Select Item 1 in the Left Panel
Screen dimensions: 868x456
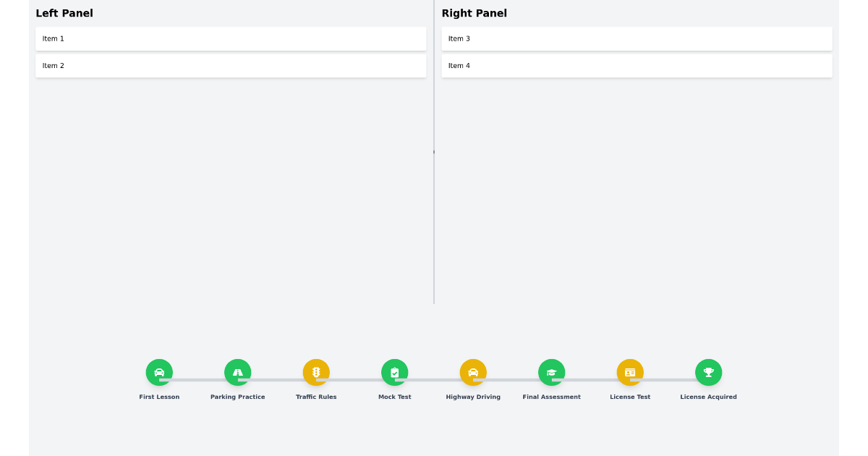point(231,39)
